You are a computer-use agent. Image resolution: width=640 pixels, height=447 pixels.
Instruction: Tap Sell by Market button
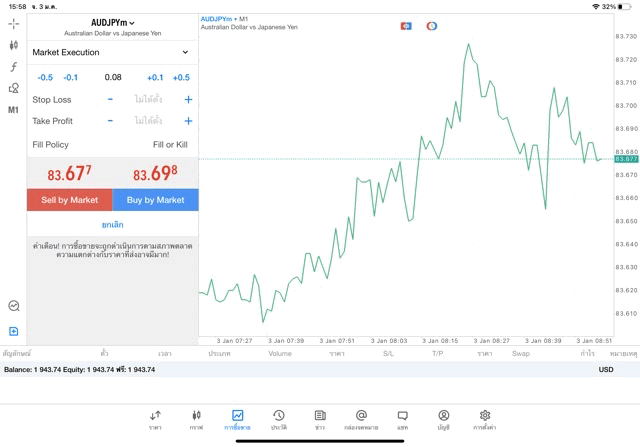(x=70, y=200)
